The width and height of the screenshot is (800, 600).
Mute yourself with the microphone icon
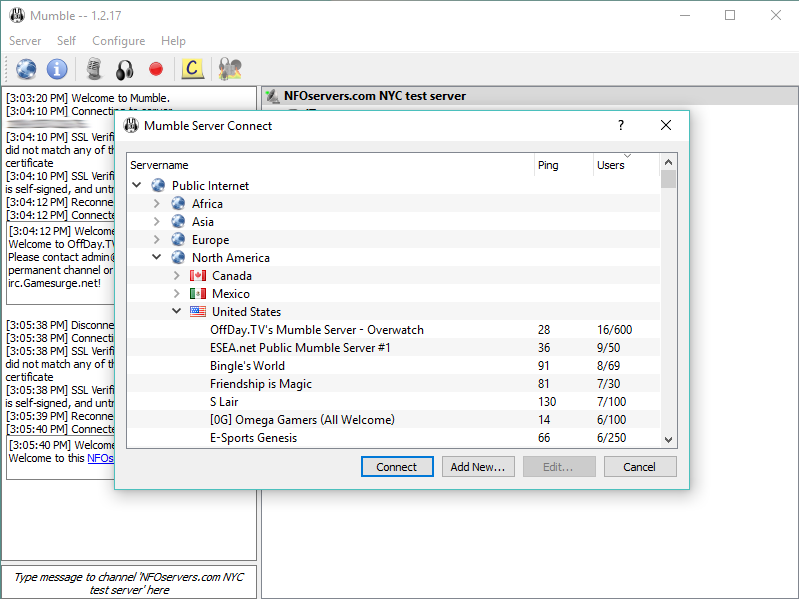click(x=94, y=69)
